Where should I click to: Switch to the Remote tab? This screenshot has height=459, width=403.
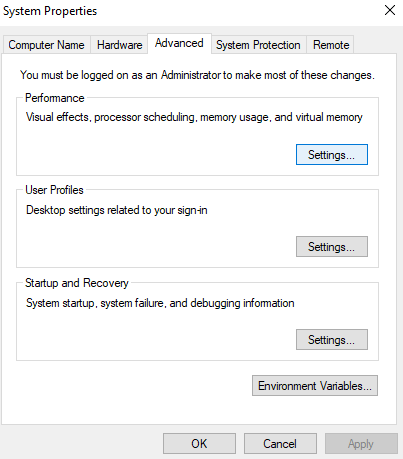point(331,45)
